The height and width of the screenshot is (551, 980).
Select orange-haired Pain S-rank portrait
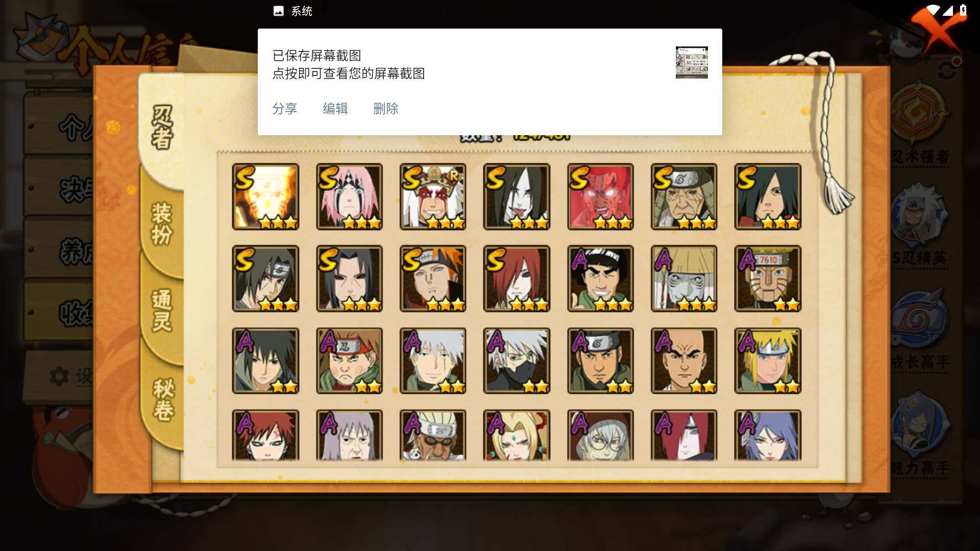[433, 279]
